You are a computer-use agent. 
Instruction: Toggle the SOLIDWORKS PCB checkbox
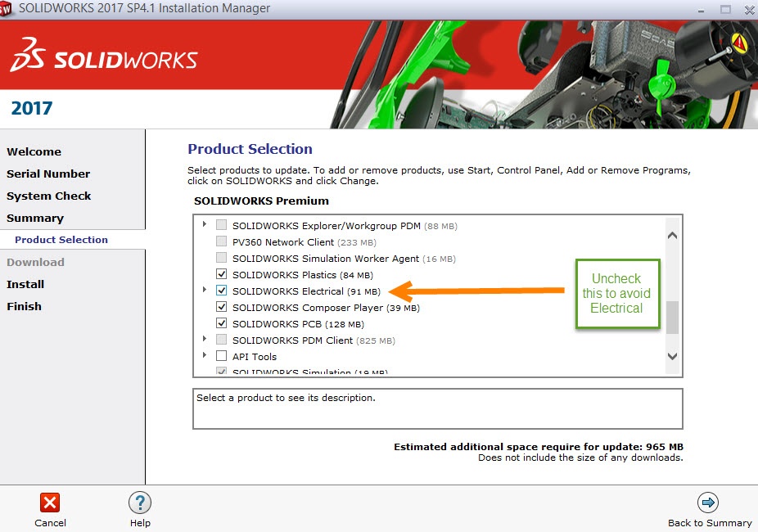(x=221, y=323)
